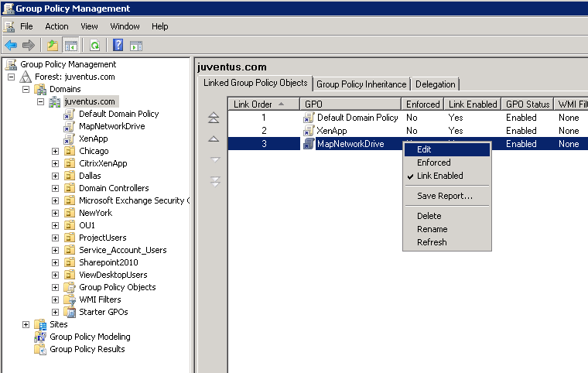Viewport: 588px width, 373px height.
Task: Choose Delete in the context menu
Action: coord(446,216)
